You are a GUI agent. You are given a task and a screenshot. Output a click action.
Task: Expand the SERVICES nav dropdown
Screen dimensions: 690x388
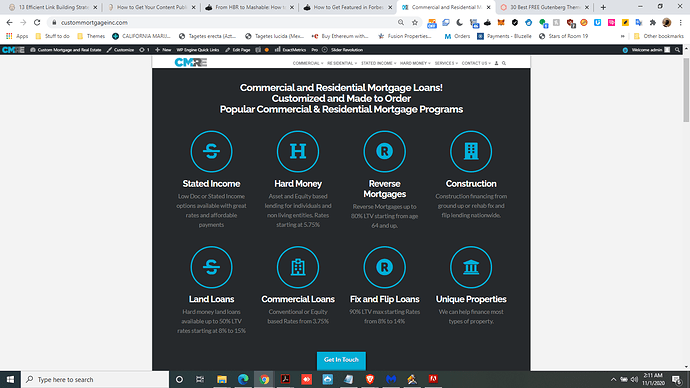click(446, 63)
